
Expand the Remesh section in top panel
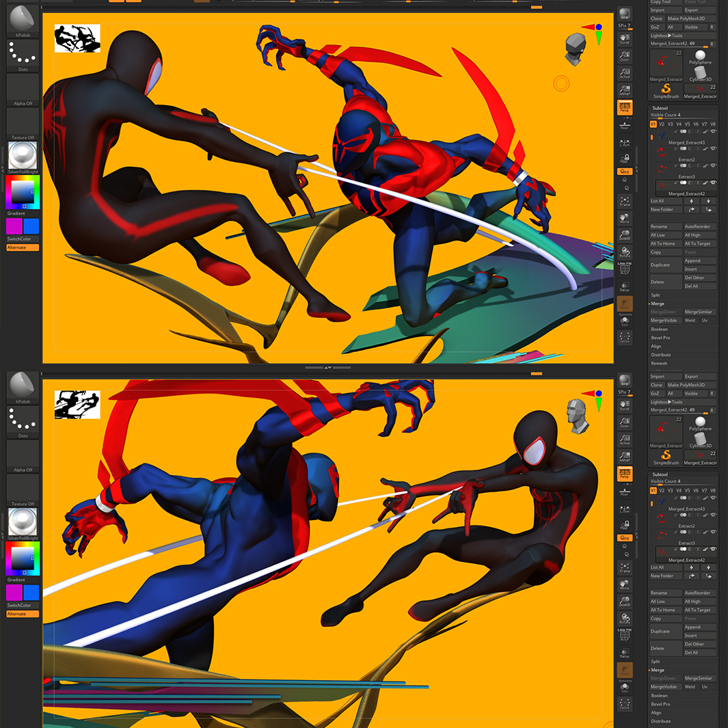pyautogui.click(x=659, y=363)
